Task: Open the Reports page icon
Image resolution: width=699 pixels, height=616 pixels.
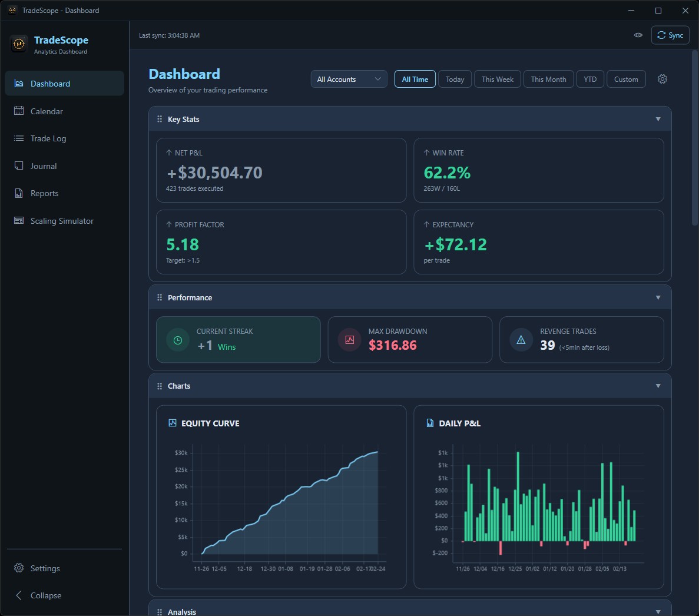Action: pyautogui.click(x=19, y=193)
